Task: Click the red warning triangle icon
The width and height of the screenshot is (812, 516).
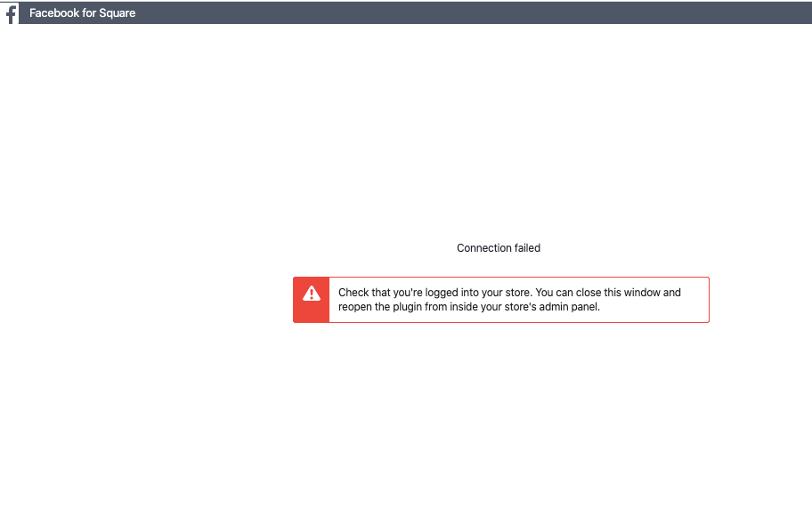Action: point(312,294)
